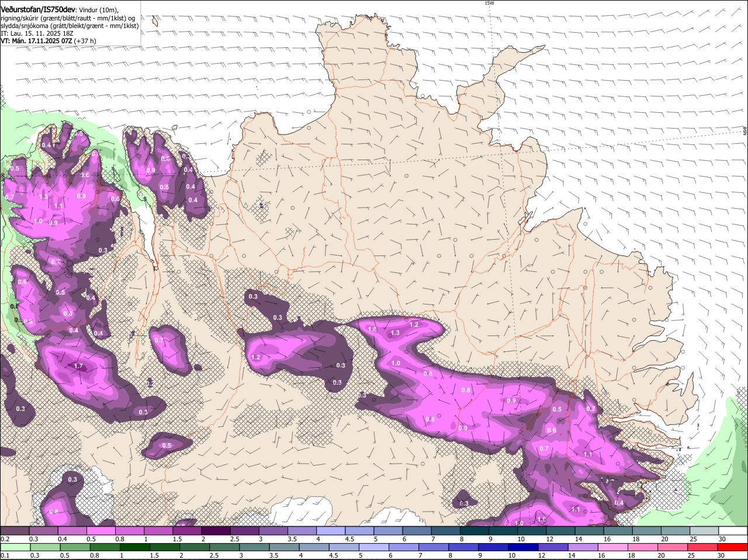Pick lower legend swatch between 4 and 4.5
748x560 pixels.
(314, 547)
